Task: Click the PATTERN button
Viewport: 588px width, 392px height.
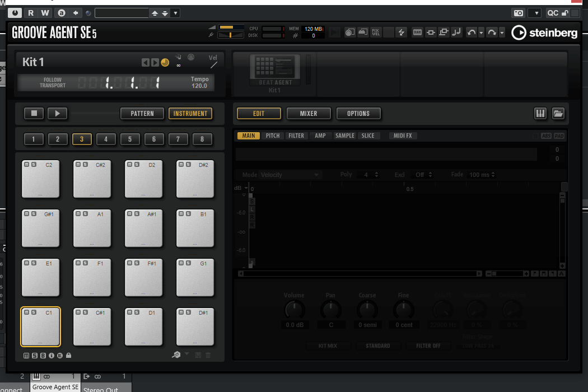Action: (x=142, y=113)
